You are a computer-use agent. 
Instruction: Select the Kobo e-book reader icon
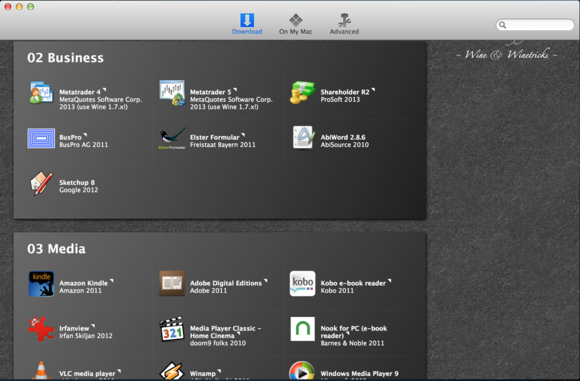click(302, 284)
